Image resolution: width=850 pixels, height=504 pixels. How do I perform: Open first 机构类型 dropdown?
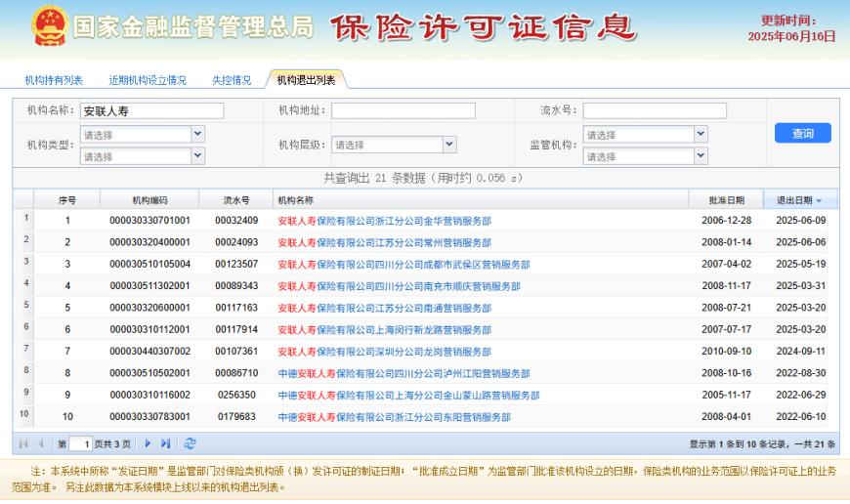(x=198, y=134)
